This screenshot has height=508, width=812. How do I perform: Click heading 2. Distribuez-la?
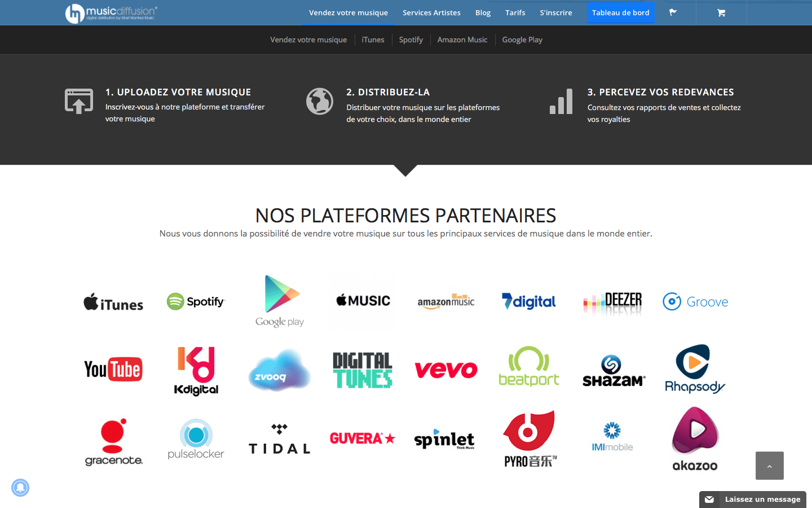point(388,92)
